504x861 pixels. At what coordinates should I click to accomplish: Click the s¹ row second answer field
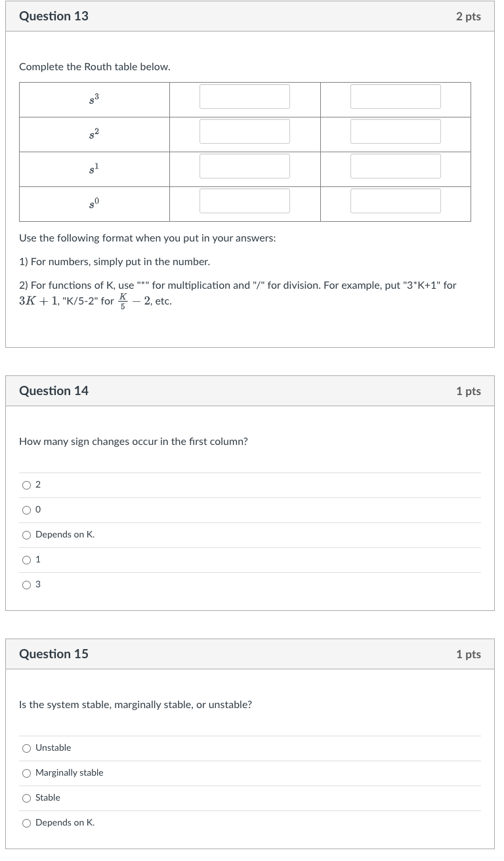click(x=395, y=165)
